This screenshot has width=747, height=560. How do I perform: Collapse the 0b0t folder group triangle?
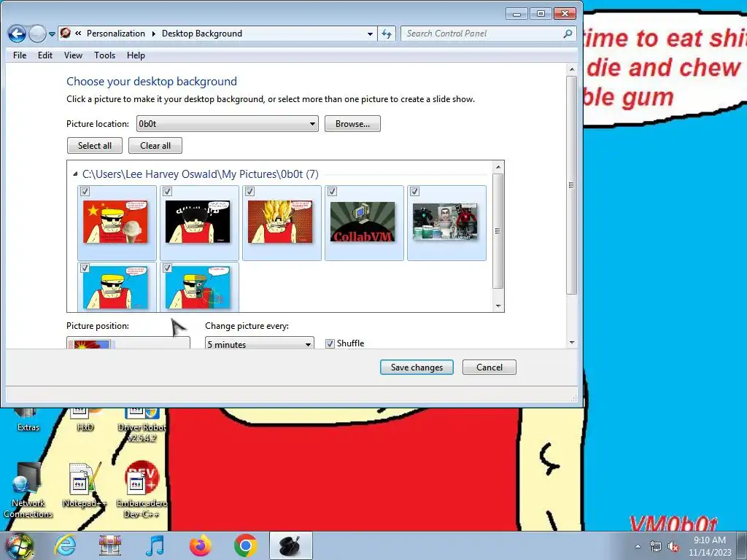pos(75,174)
